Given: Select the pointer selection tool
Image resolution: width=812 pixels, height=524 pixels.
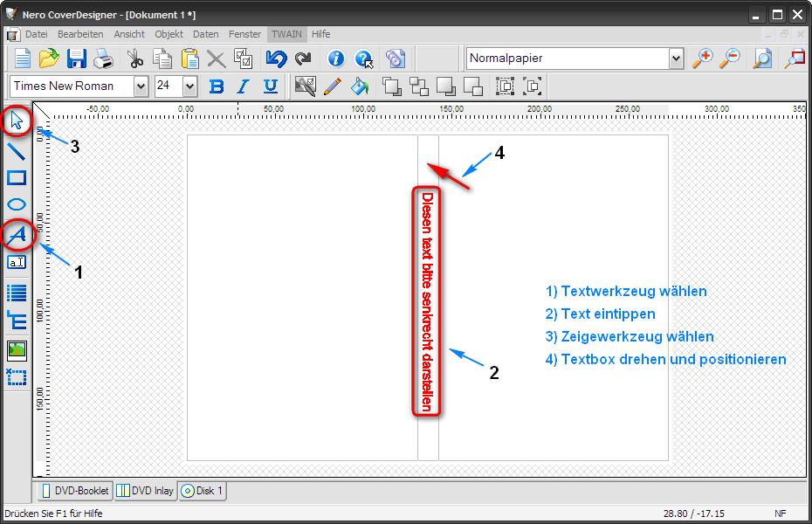Looking at the screenshot, I should click(17, 121).
